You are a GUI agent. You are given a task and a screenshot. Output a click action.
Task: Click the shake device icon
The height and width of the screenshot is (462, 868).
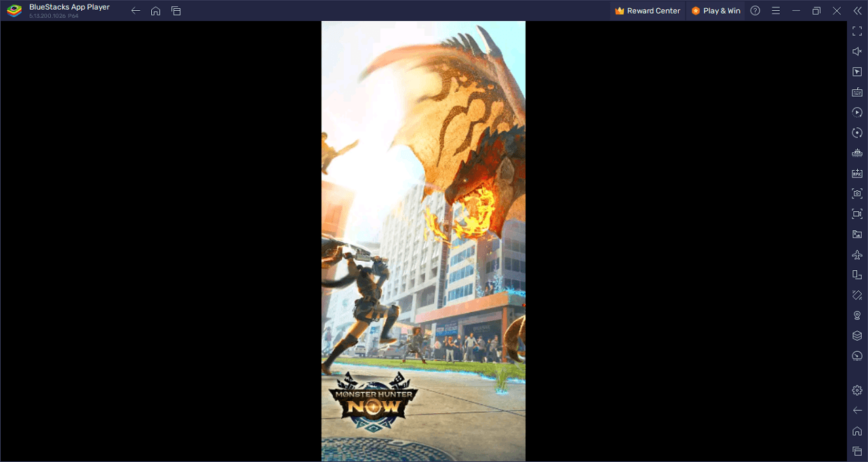click(857, 295)
